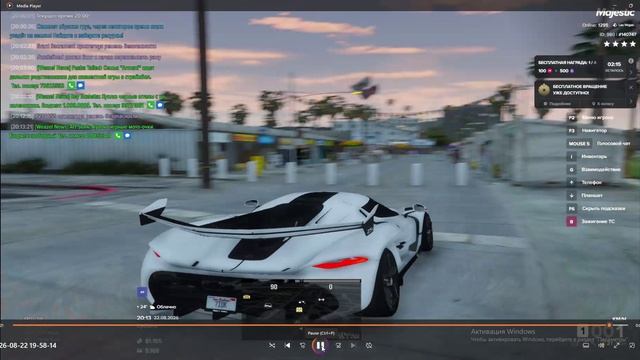Screen dimensions: 640x360
Task: Click the I Инвентарь hint
Action: 587,156
